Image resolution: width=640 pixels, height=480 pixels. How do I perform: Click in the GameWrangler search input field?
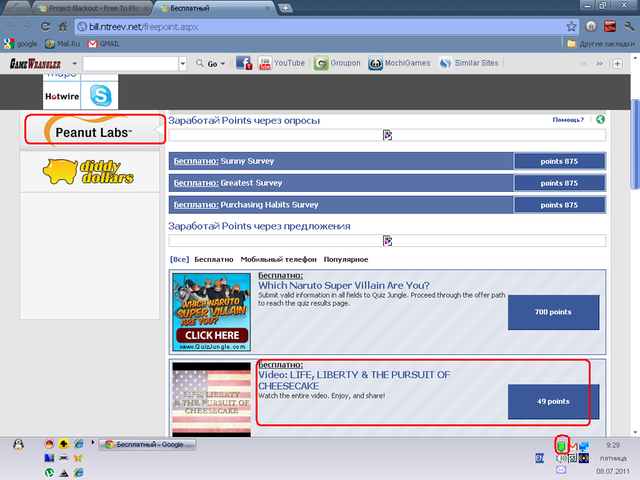(x=130, y=63)
